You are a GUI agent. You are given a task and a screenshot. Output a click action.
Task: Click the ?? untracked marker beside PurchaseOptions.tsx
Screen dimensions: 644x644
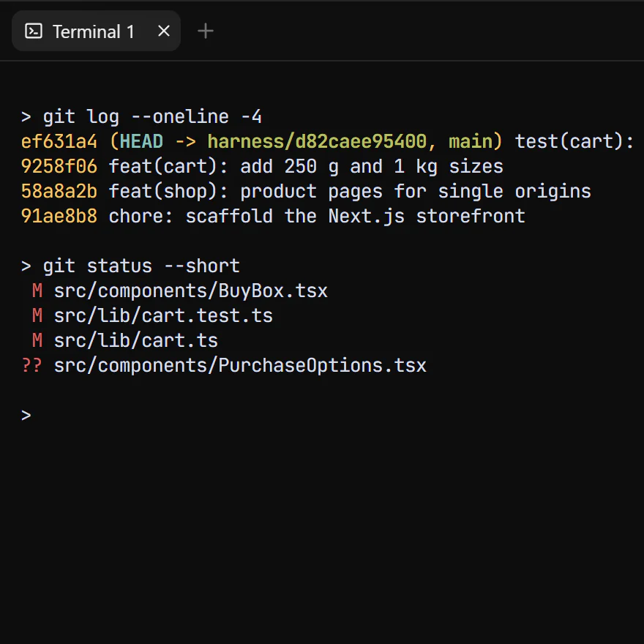(x=31, y=365)
